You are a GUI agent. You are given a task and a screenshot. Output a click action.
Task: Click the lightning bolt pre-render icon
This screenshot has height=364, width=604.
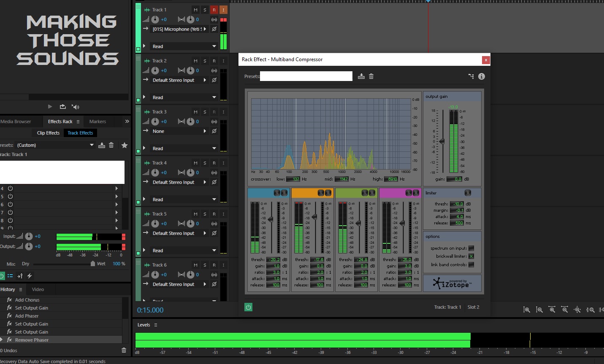(x=30, y=276)
